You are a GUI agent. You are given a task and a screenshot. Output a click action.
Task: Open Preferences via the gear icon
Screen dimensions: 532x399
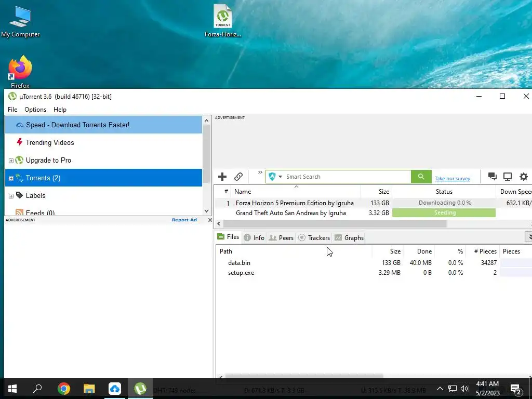524,177
